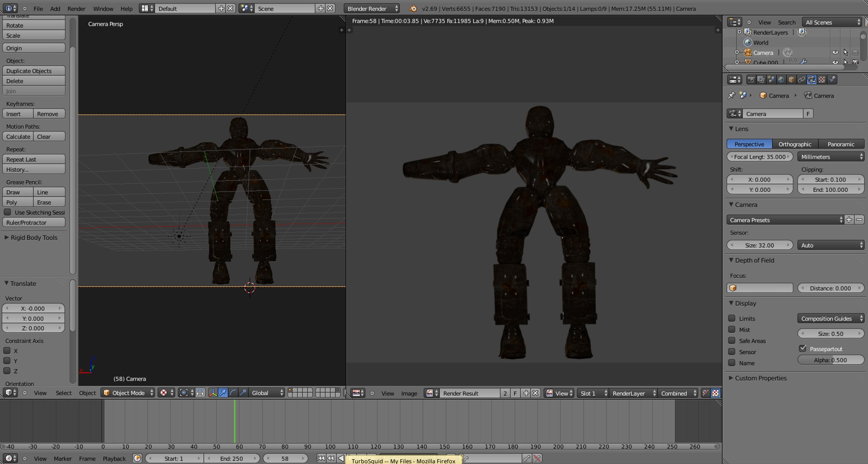Open the Physics properties tab
This screenshot has width=868, height=464.
pos(832,80)
